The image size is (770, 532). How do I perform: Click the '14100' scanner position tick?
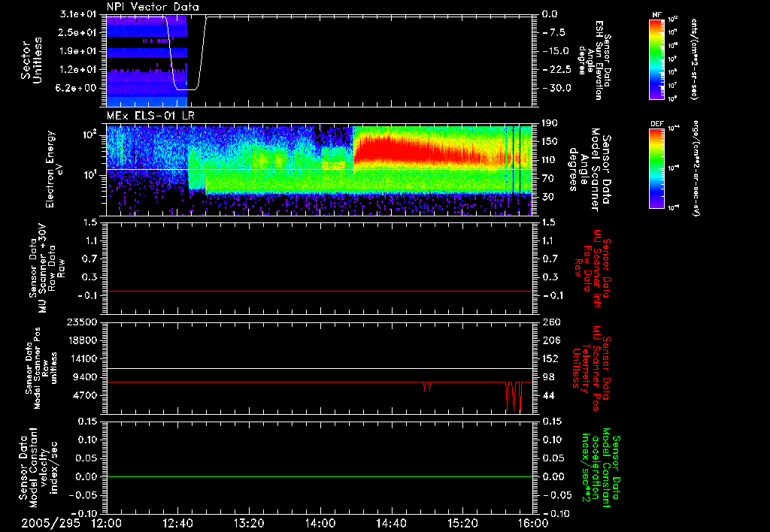click(82, 358)
